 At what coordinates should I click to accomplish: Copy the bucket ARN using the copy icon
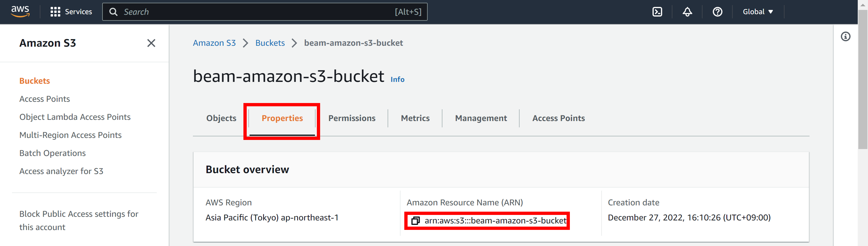pyautogui.click(x=415, y=221)
